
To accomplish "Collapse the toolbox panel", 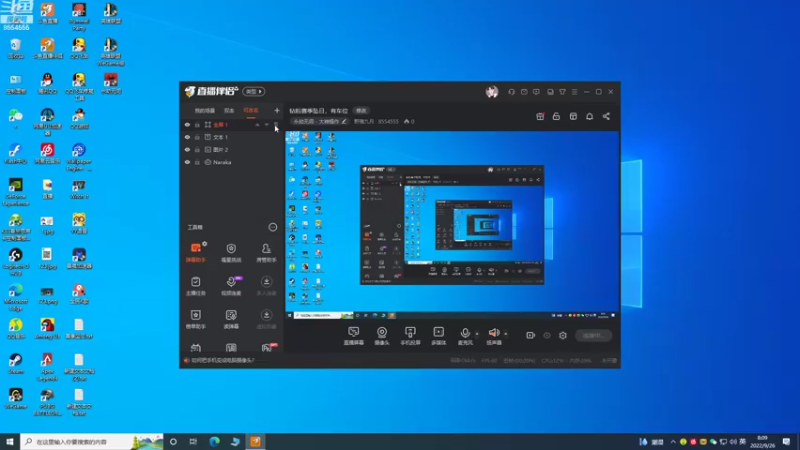I will (273, 227).
